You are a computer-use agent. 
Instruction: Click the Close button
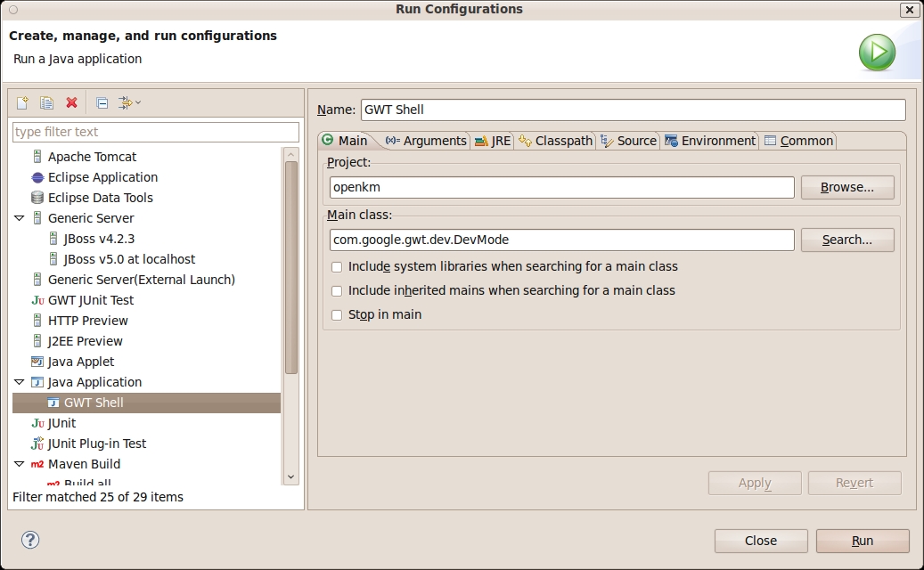[761, 541]
